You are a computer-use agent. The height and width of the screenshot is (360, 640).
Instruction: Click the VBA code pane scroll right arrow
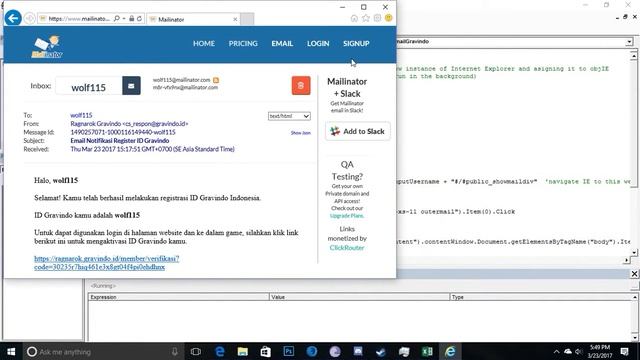click(627, 260)
